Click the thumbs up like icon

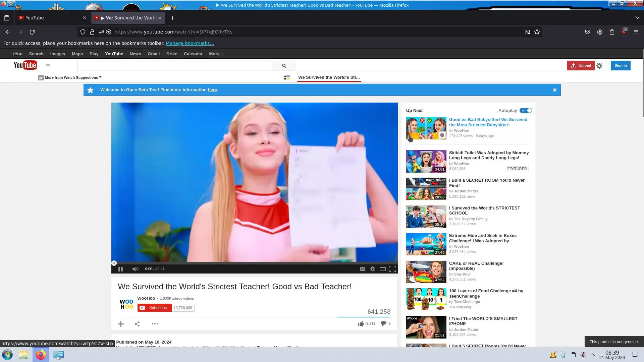point(361,324)
